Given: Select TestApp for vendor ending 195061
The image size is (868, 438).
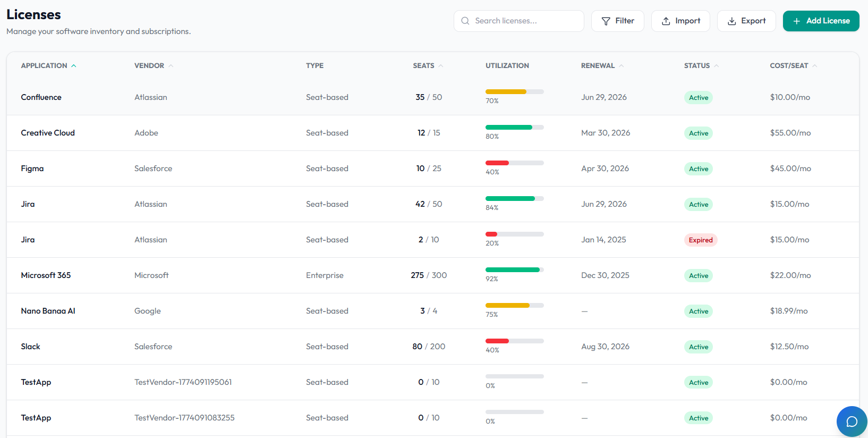Looking at the screenshot, I should 36,382.
